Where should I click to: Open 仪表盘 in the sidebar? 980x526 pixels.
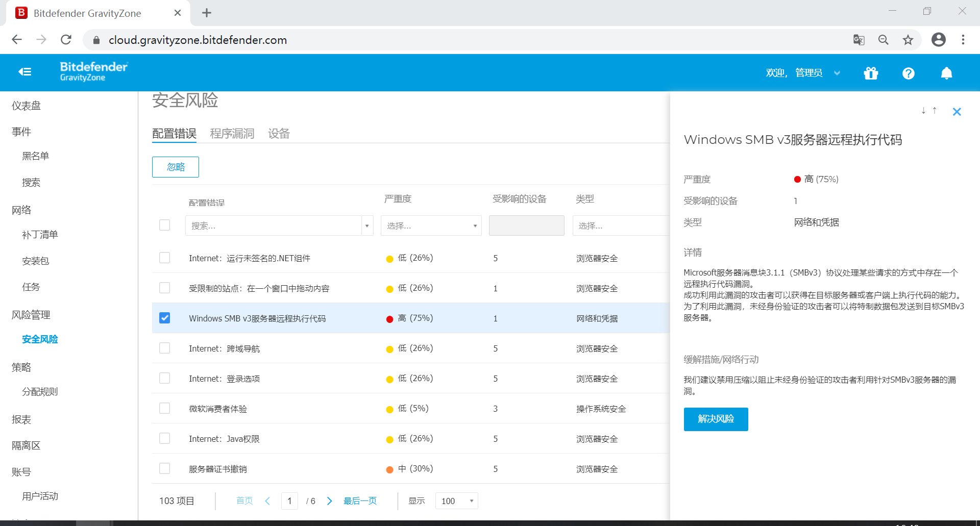coord(26,106)
